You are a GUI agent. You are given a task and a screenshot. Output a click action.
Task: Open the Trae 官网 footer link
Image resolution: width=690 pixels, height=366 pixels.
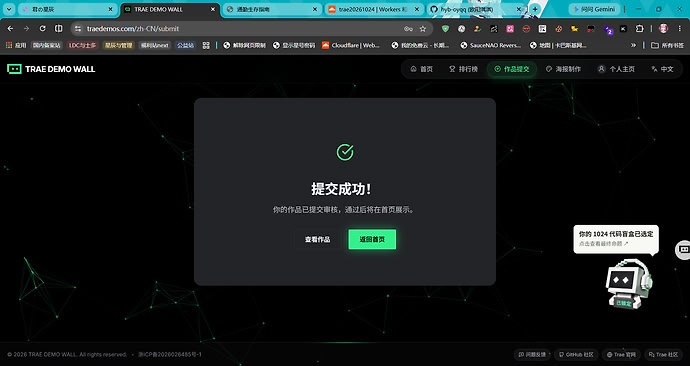[x=621, y=354]
